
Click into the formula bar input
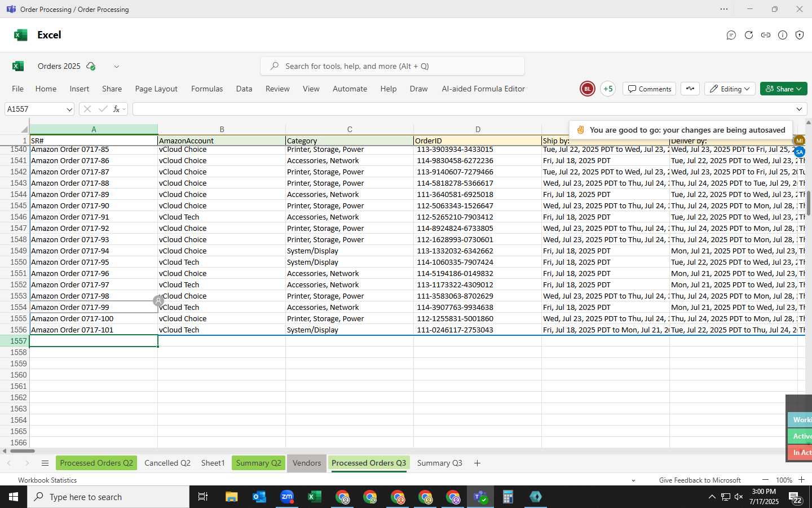[462, 109]
